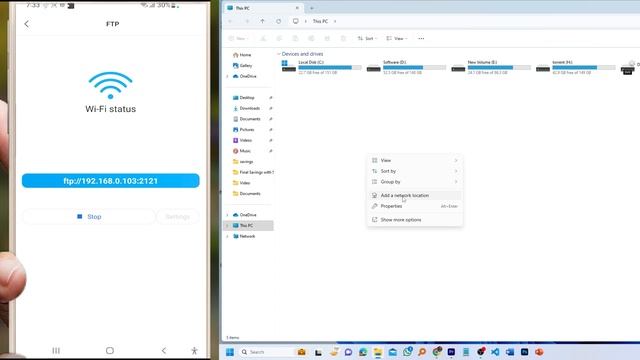The image size is (640, 360).
Task: Open the New dropdown in toolbar
Action: pyautogui.click(x=239, y=38)
